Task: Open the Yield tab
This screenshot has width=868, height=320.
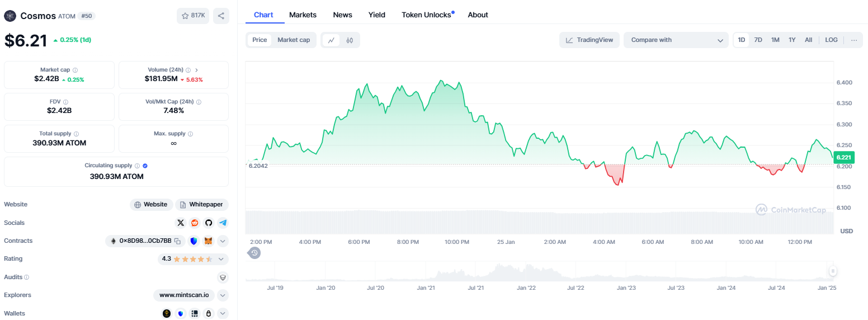Action: [377, 15]
